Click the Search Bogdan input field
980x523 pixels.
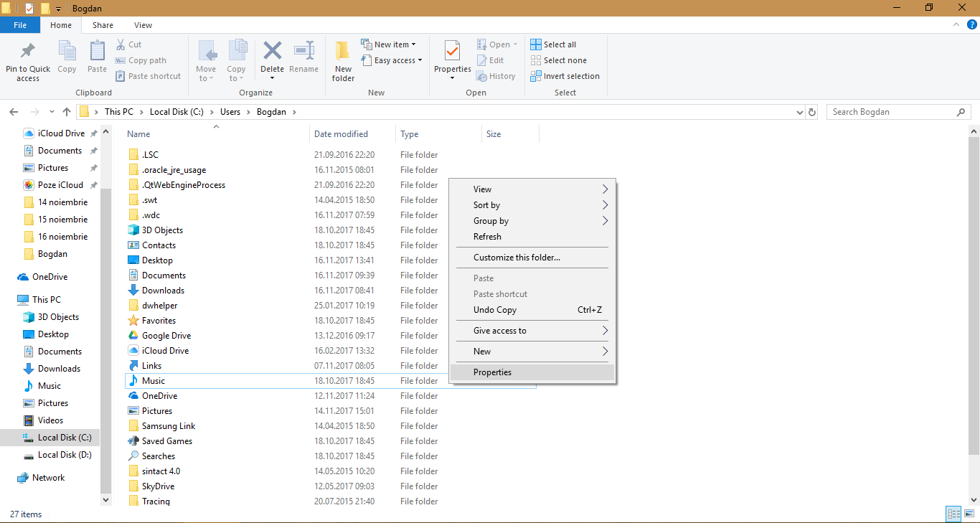pyautogui.click(x=890, y=112)
